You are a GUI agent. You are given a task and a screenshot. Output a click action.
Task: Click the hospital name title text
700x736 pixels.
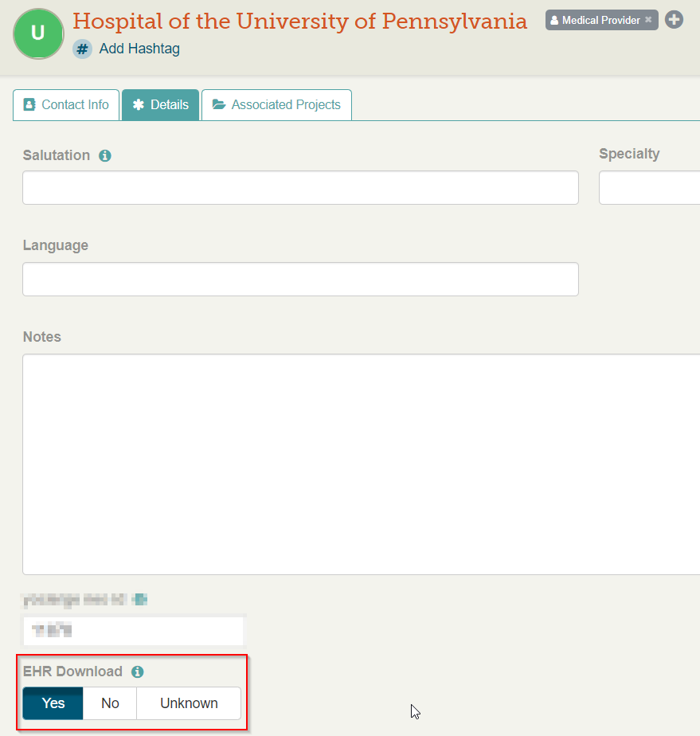click(299, 22)
